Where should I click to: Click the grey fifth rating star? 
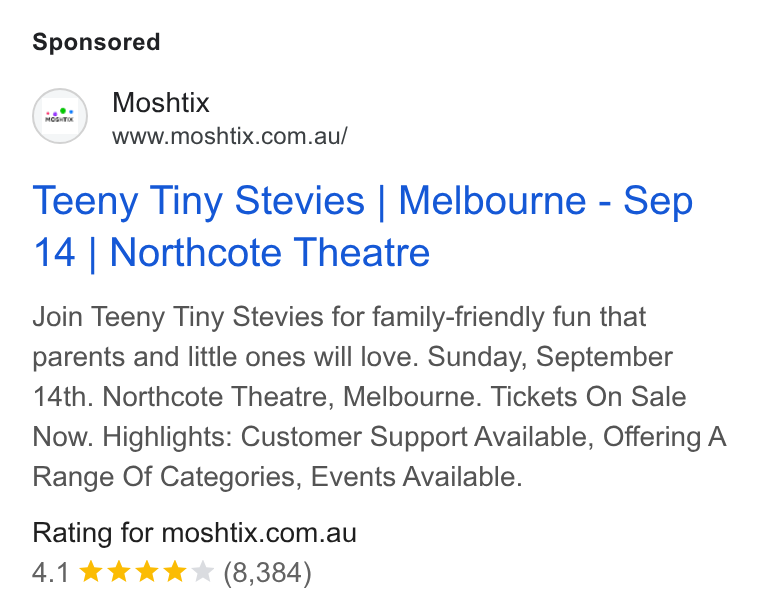pos(203,571)
